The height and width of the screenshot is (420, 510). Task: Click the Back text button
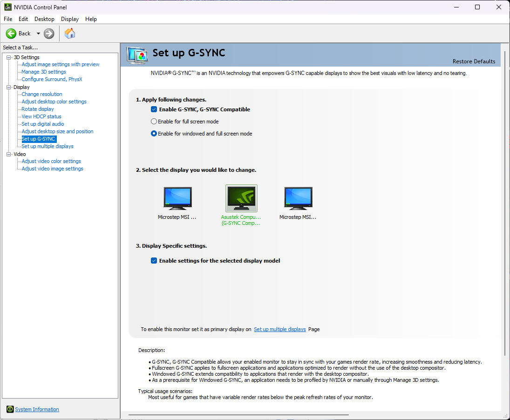(24, 34)
